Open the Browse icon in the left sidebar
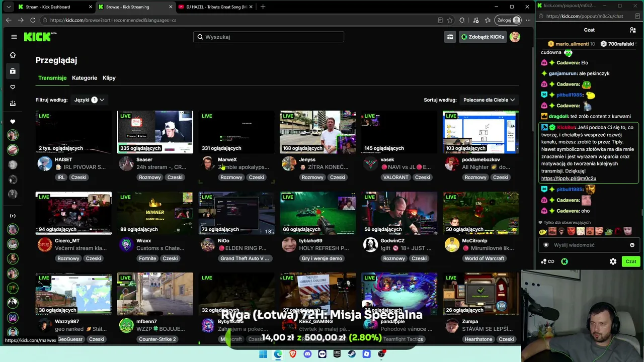The image size is (644, 362). tap(13, 71)
